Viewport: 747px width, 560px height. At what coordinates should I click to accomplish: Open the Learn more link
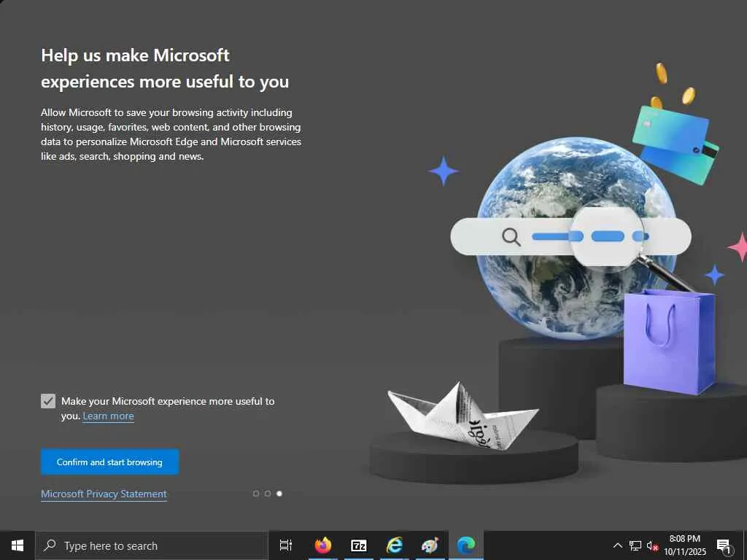click(x=108, y=416)
